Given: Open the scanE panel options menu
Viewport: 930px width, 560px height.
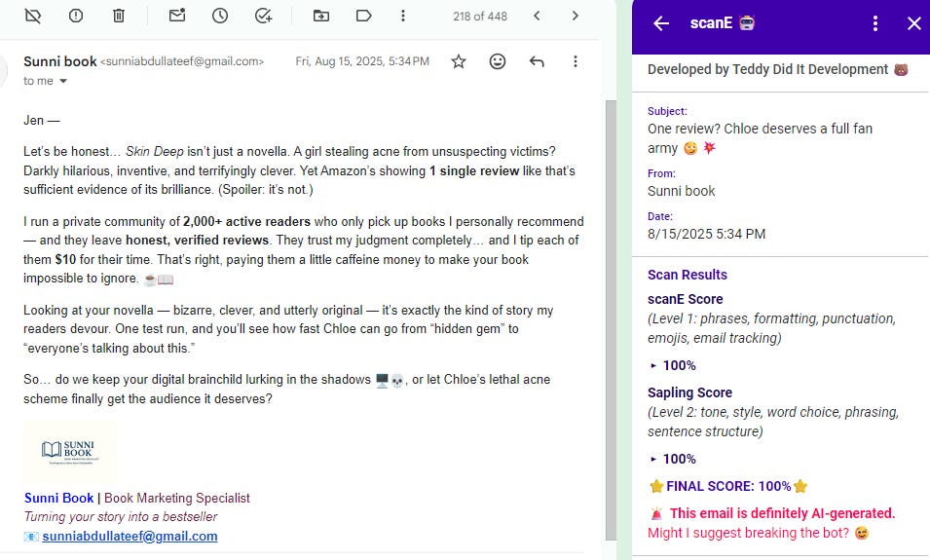Looking at the screenshot, I should 875,23.
